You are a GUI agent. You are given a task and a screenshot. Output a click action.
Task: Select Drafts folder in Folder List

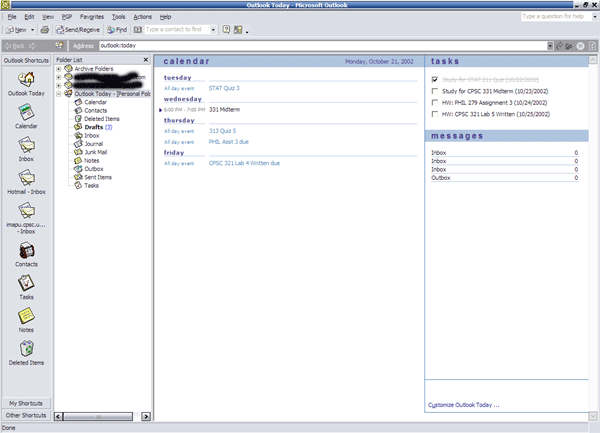(92, 127)
